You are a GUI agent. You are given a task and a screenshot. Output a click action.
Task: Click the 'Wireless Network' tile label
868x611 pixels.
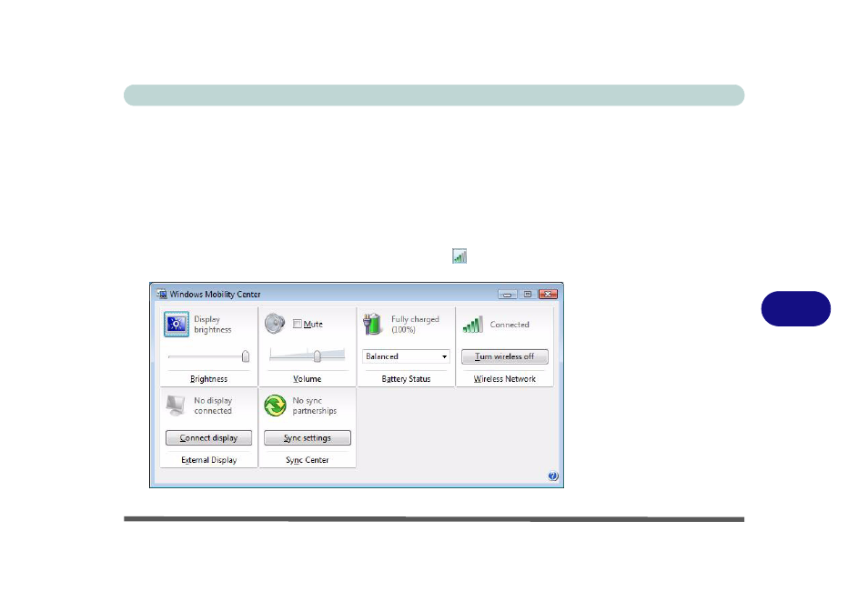(x=504, y=379)
